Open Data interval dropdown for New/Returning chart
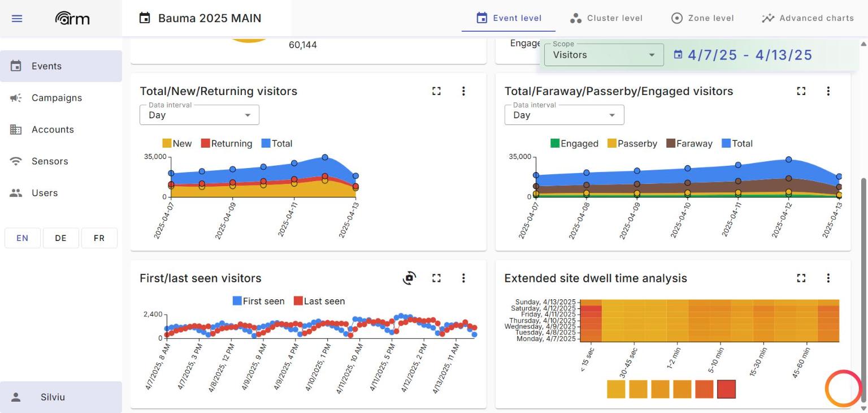 199,115
